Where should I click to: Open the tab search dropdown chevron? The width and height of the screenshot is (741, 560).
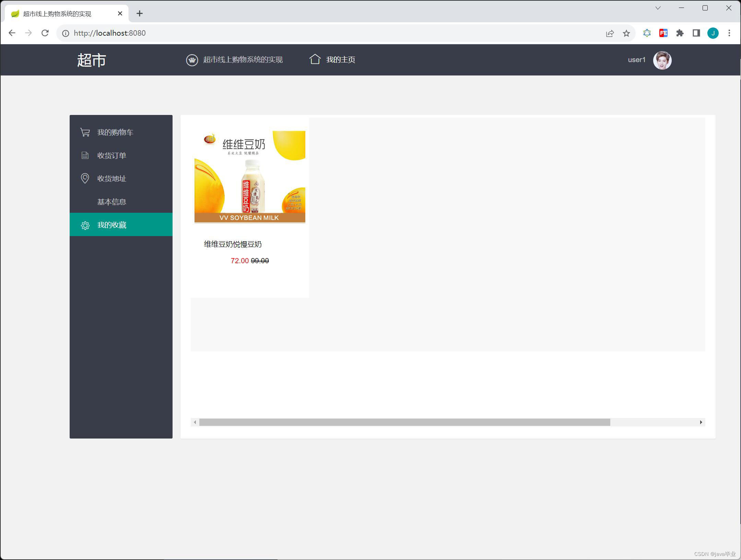[x=658, y=8]
